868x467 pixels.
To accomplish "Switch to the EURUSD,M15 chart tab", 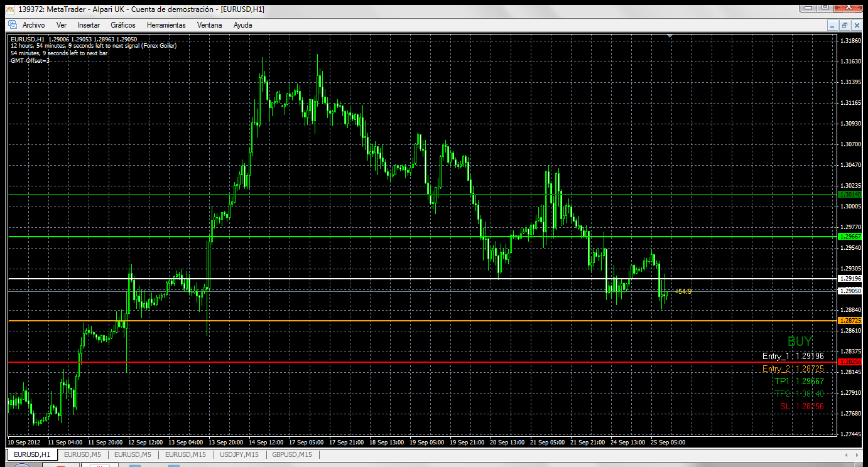I will click(x=187, y=454).
